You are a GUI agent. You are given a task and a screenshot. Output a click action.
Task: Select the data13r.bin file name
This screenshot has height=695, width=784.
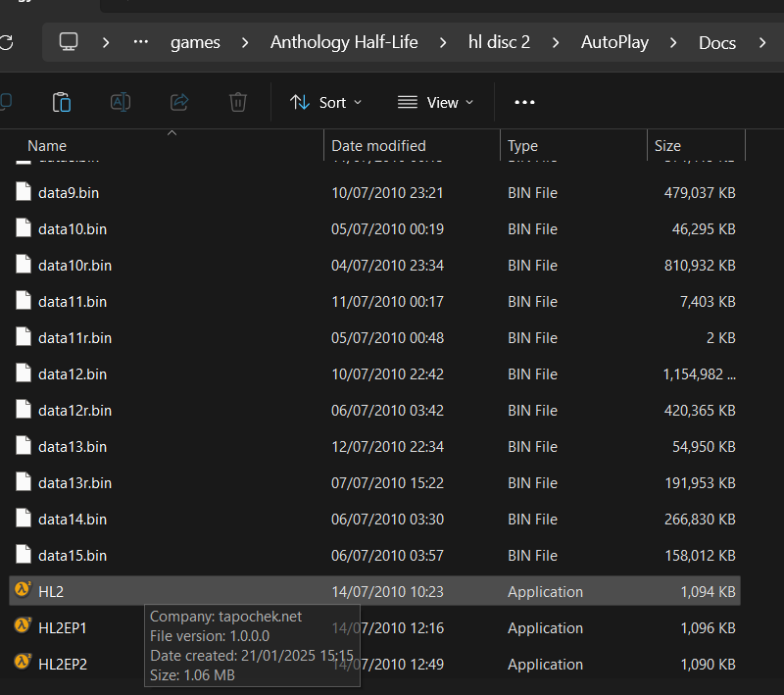click(75, 483)
